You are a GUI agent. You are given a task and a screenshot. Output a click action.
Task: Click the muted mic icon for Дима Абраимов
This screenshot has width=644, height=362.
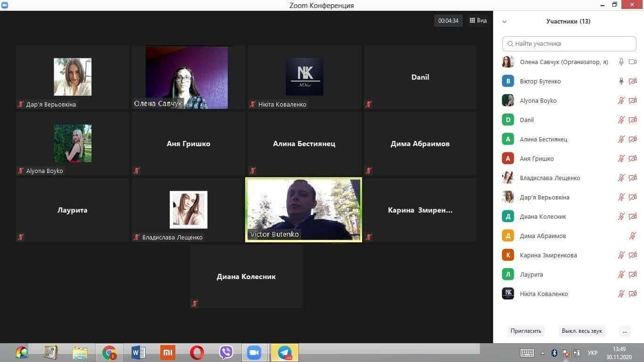pyautogui.click(x=633, y=236)
